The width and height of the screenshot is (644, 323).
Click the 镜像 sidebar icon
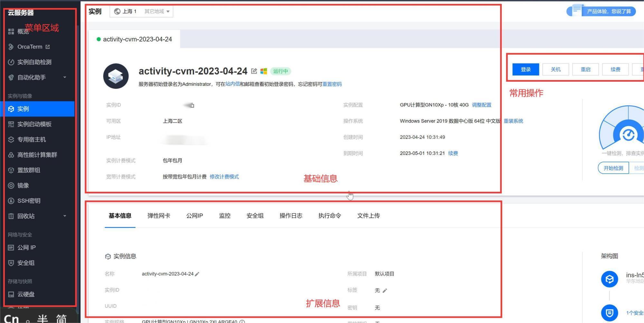pos(11,185)
